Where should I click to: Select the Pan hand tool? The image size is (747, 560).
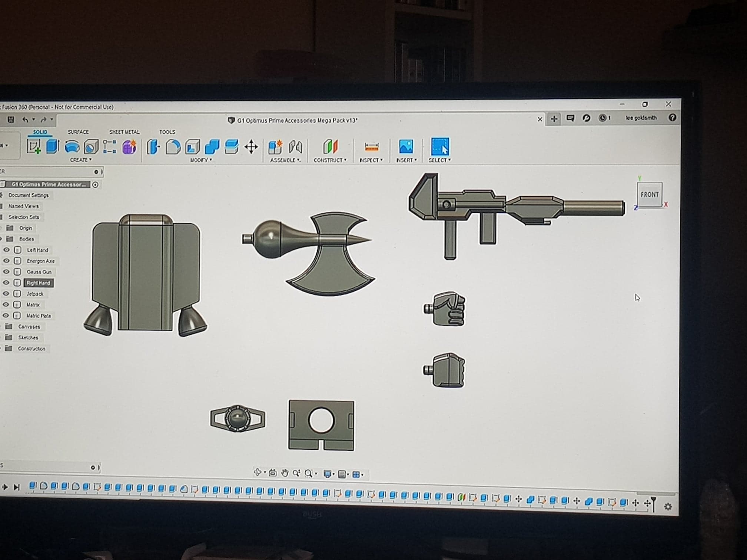[x=285, y=473]
